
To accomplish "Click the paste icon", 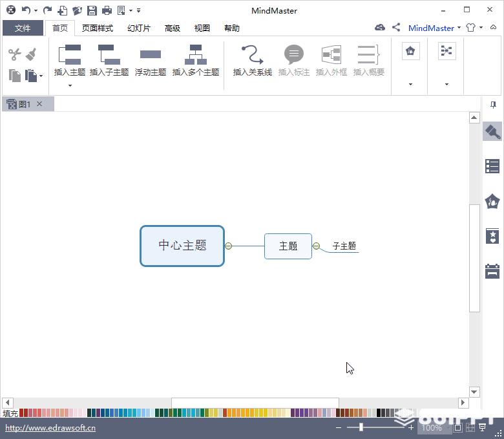I will (31, 76).
